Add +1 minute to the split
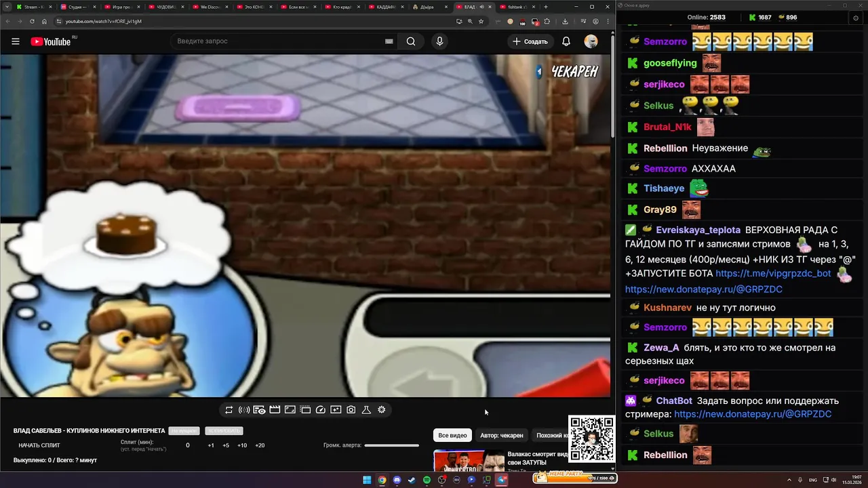This screenshot has width=868, height=488. [x=211, y=445]
